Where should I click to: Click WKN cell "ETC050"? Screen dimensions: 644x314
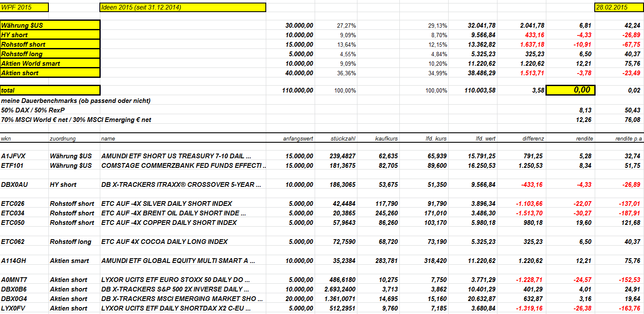click(x=13, y=223)
